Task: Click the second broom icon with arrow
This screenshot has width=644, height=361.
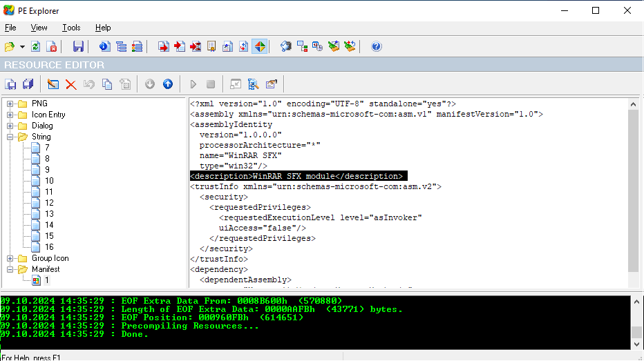Action: [350, 47]
